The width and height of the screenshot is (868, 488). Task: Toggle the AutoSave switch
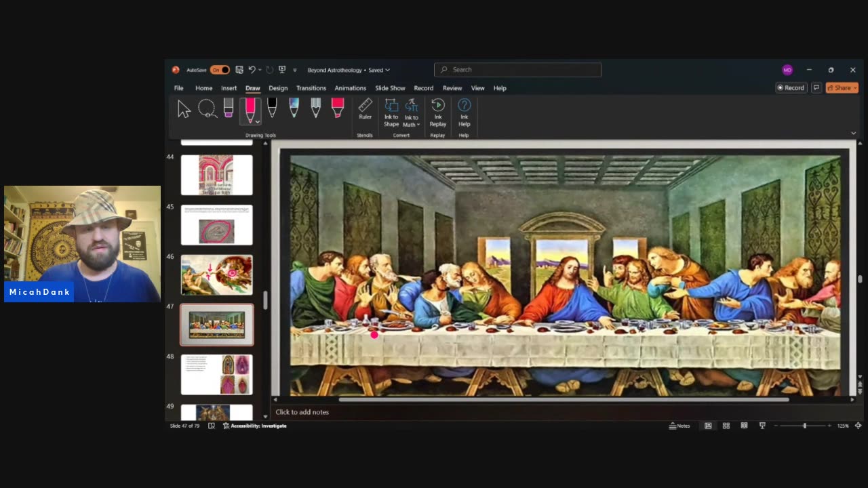pyautogui.click(x=220, y=70)
